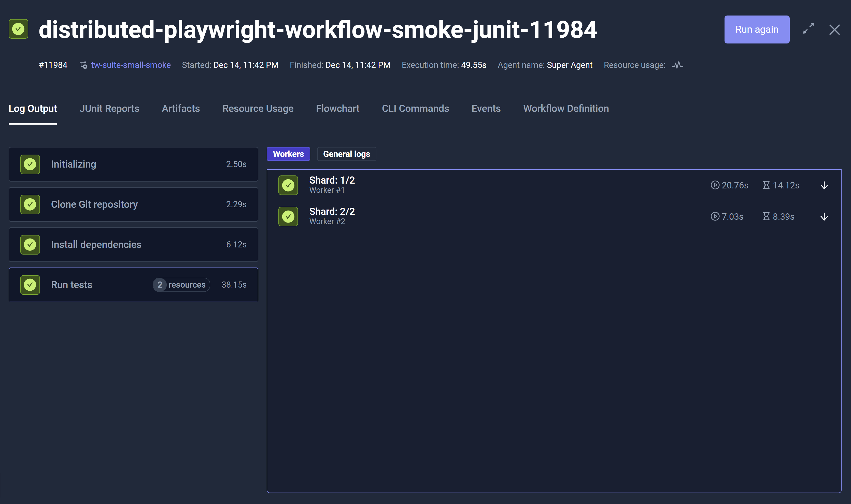Click the success check icon on the Initializing step
Screen dimensions: 851x504
click(x=30, y=164)
